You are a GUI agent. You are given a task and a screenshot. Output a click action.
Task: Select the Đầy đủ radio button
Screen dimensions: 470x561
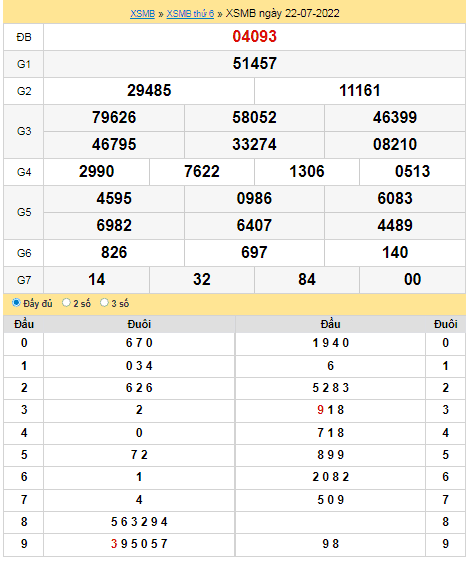pos(16,303)
